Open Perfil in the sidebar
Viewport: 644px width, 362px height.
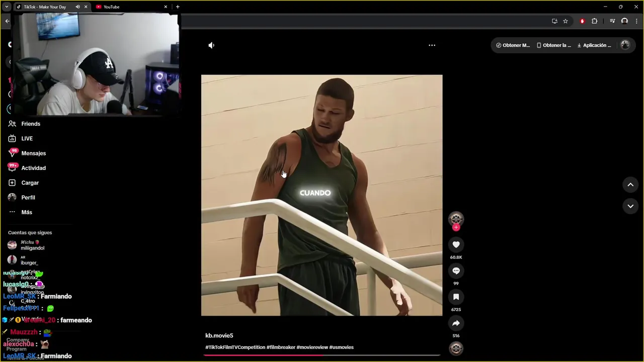pos(28,198)
